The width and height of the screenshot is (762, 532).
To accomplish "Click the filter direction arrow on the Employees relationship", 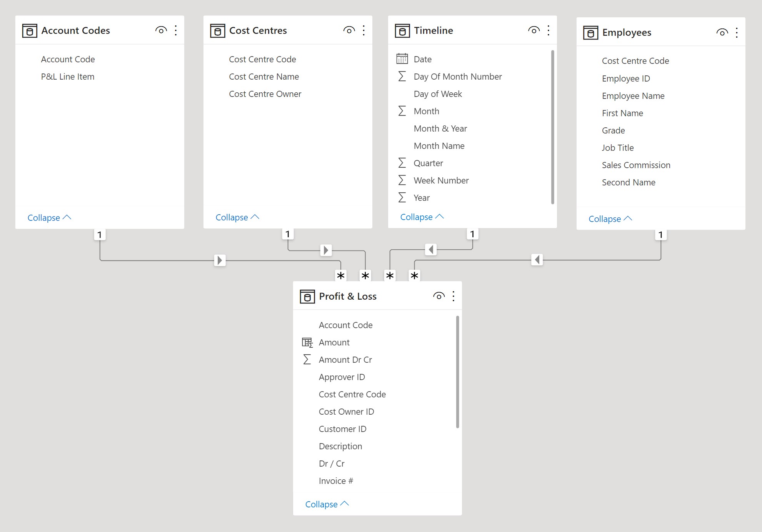I will pos(537,260).
